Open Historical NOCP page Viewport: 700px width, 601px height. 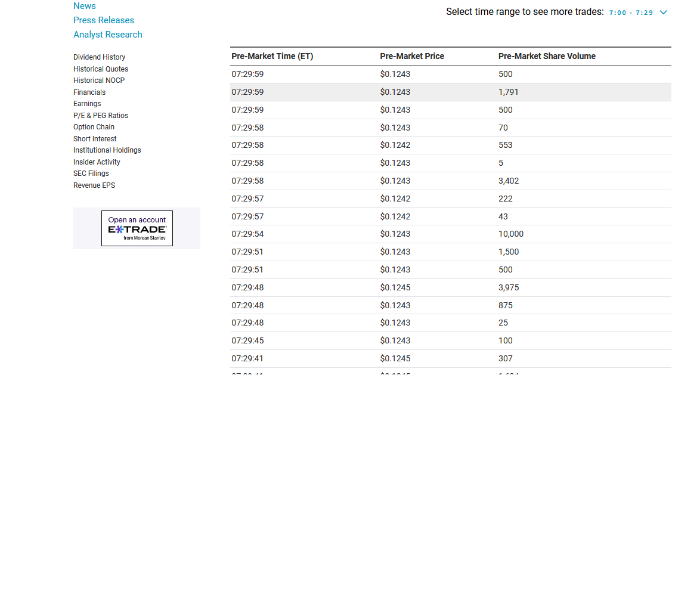click(x=98, y=80)
